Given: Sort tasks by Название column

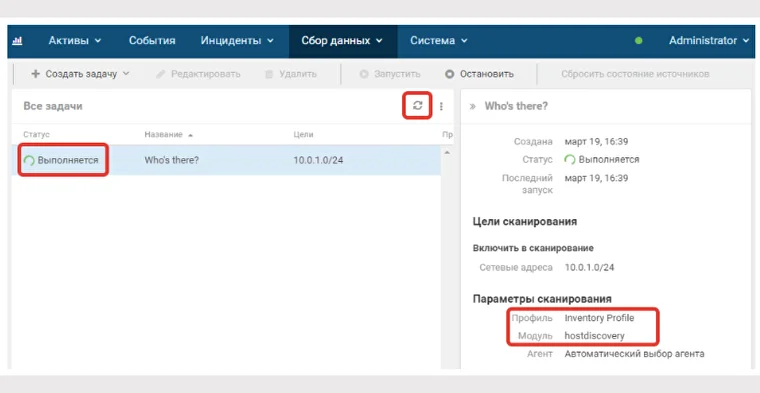Looking at the screenshot, I should point(168,135).
